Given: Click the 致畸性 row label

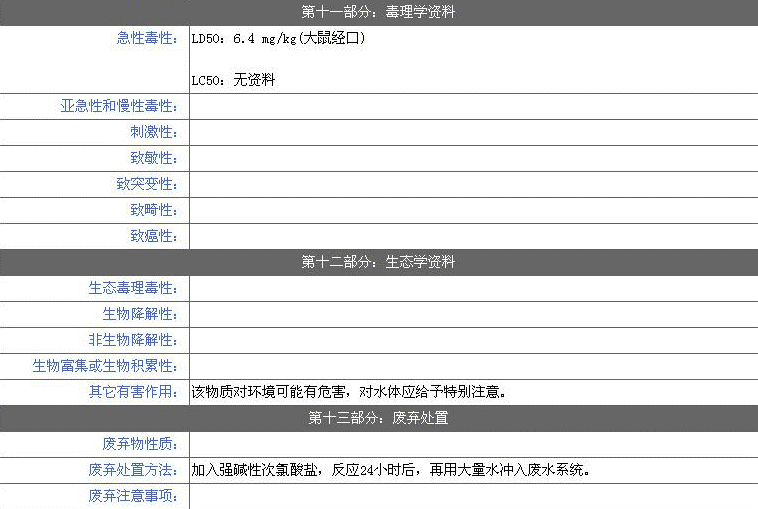Looking at the screenshot, I should 154,211.
